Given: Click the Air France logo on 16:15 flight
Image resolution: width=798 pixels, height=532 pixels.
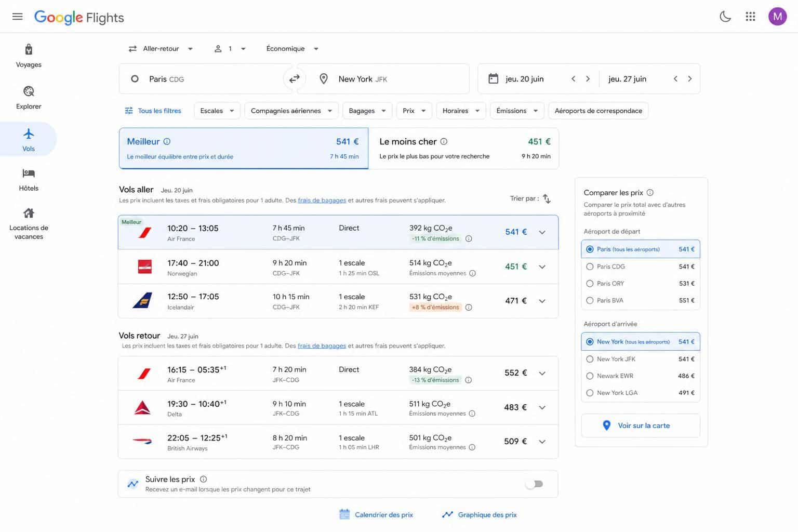Looking at the screenshot, I should point(144,374).
